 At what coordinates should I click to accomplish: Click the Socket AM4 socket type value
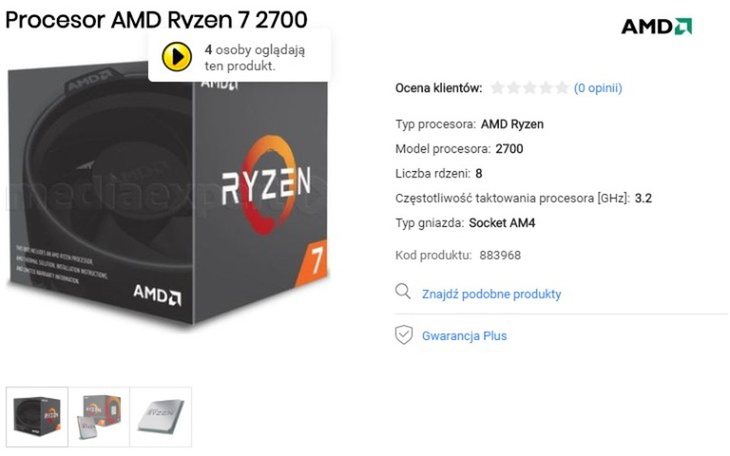(502, 223)
